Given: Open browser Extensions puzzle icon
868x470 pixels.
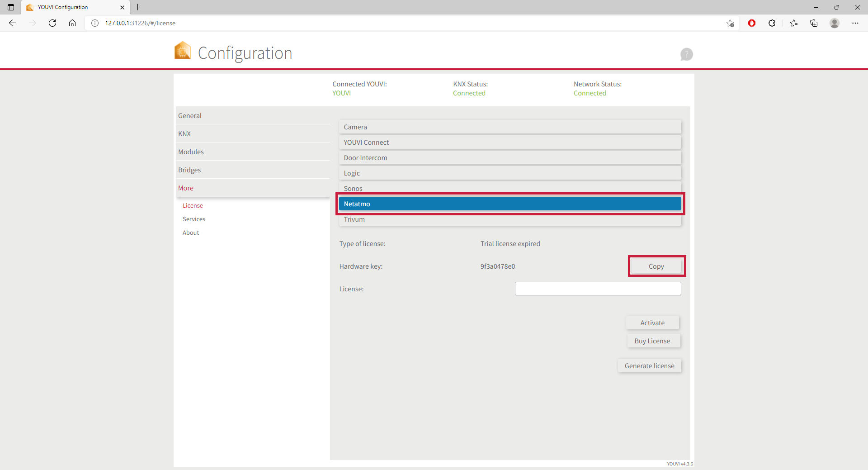Looking at the screenshot, I should coord(772,23).
